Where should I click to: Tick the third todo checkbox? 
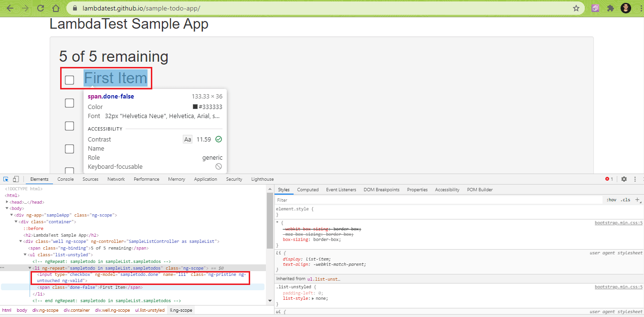70,126
